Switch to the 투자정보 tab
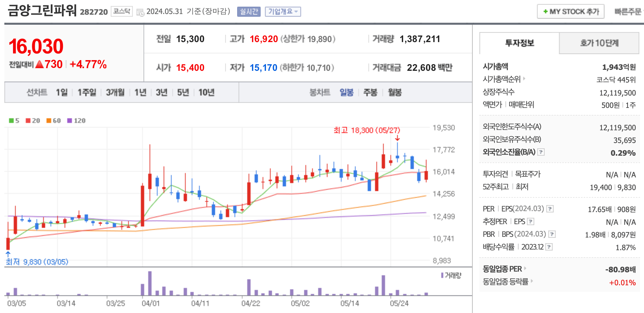This screenshot has height=313, width=644. 520,43
